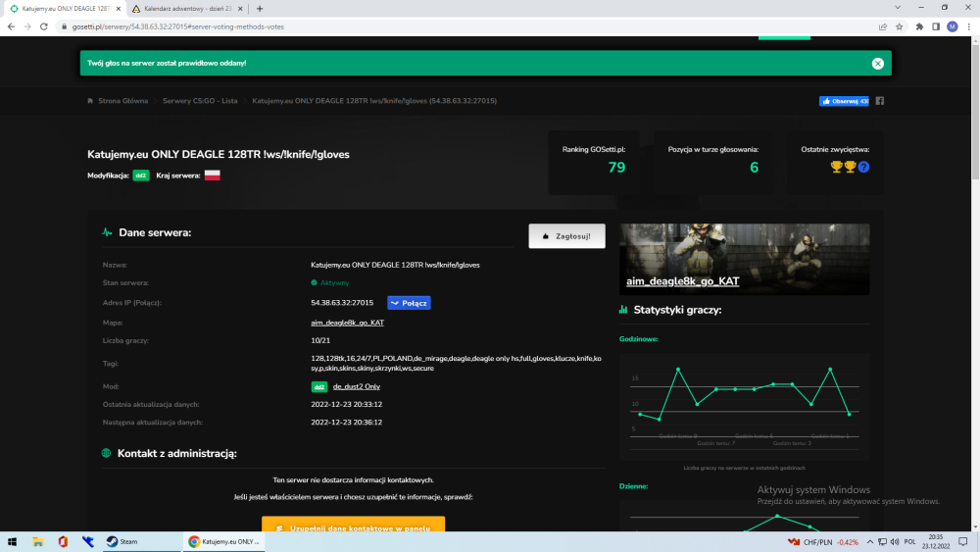Open the aim_deagle8k_go_KAT map thumbnail
This screenshot has height=552, width=980.
point(745,260)
